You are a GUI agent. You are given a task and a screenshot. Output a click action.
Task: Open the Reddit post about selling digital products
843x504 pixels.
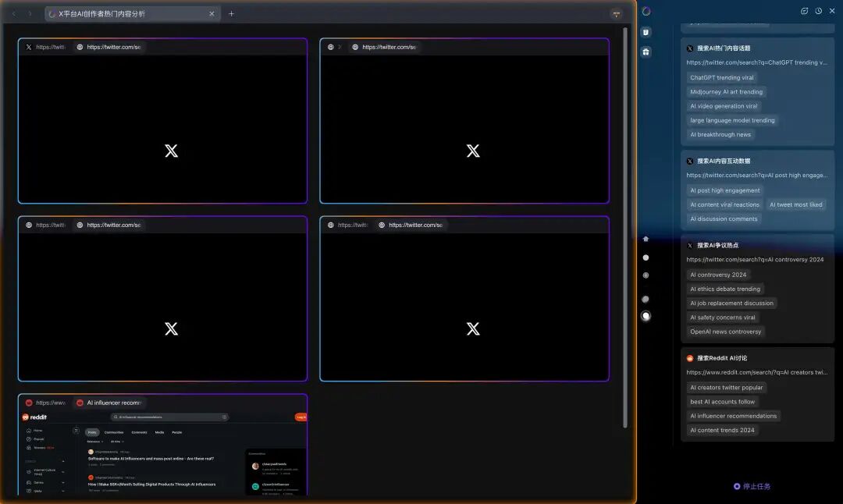pyautogui.click(x=151, y=484)
